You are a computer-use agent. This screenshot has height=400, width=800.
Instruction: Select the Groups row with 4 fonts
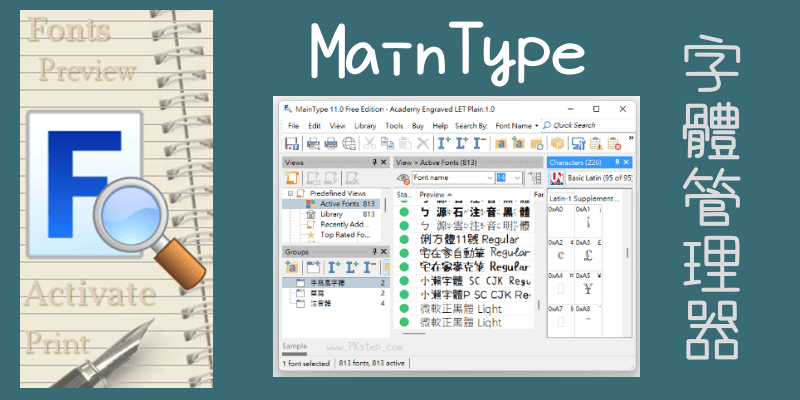pyautogui.click(x=336, y=303)
